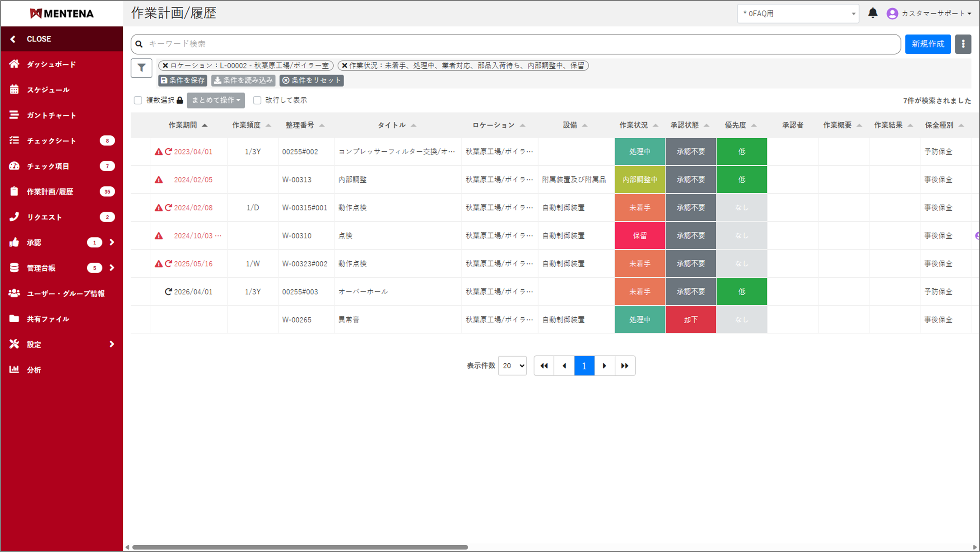Enable the 複数選択 checkbox
This screenshot has height=552, width=980.
coord(138,100)
